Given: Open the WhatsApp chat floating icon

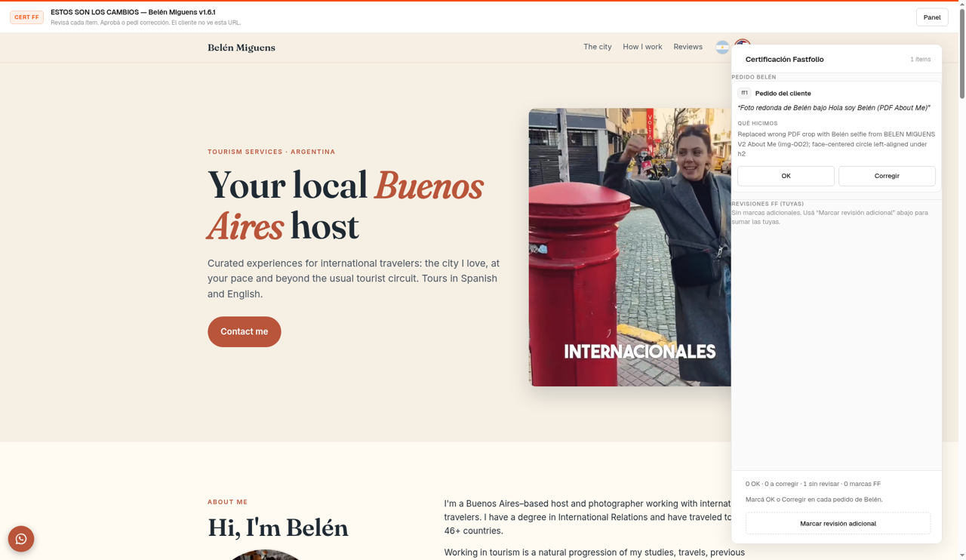Looking at the screenshot, I should point(21,539).
